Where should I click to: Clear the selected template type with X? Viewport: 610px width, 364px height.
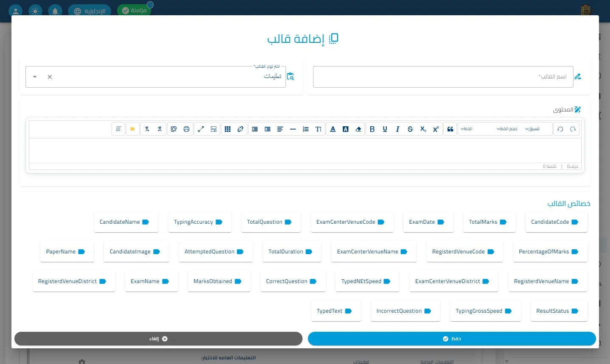pyautogui.click(x=50, y=77)
